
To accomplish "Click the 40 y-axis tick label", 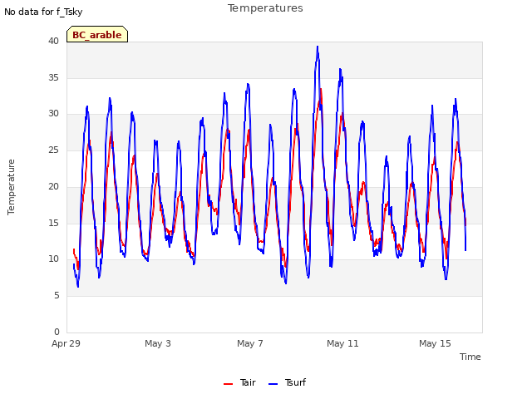I will tap(53, 42).
